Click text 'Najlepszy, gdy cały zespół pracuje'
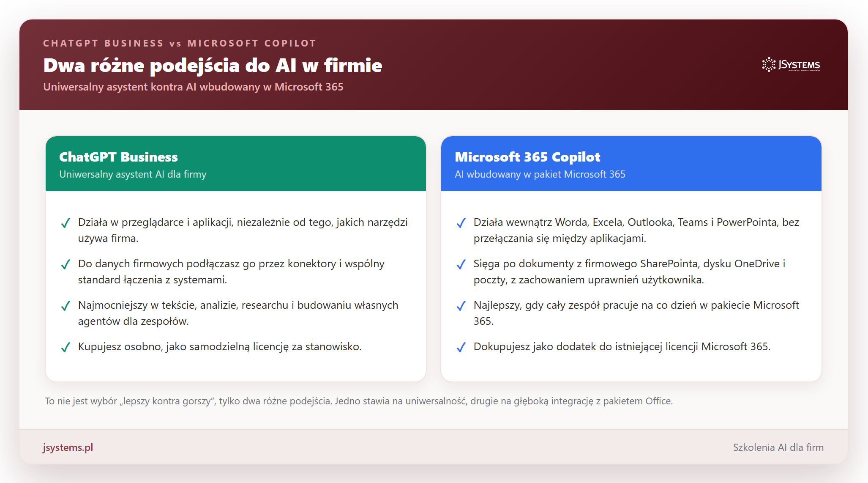This screenshot has height=483, width=868. click(x=636, y=313)
